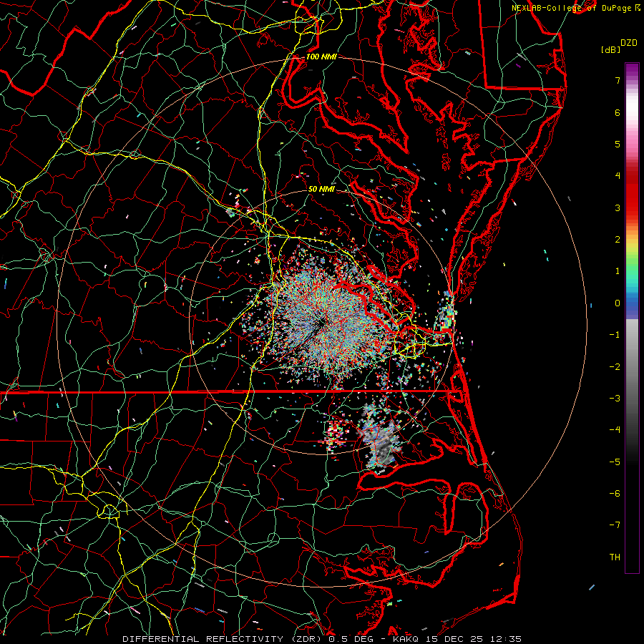Image resolution: width=644 pixels, height=644 pixels.
Task: Click the -7 dB scale value
Action: (x=615, y=525)
